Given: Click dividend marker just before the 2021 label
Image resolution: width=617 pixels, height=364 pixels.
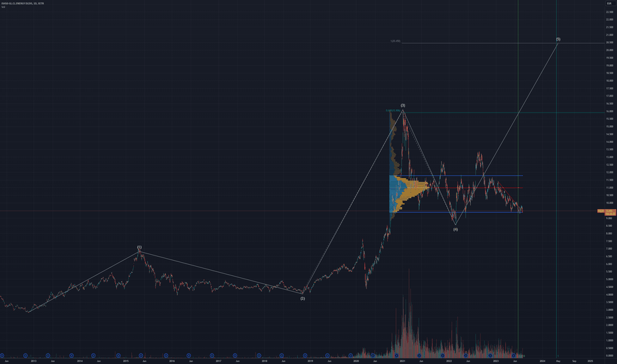Looking at the screenshot, I should [397, 355].
